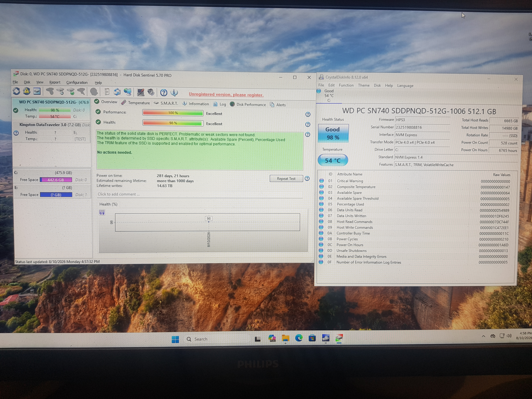Viewport: 532px width, 399px height.
Task: Click the blue status orb for Percentage Used
Action: [x=321, y=204]
